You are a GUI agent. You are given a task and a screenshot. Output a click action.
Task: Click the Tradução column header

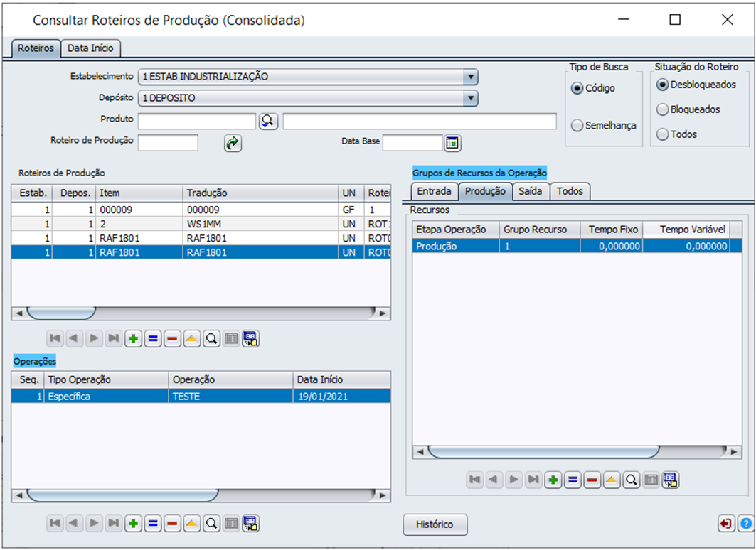click(260, 193)
